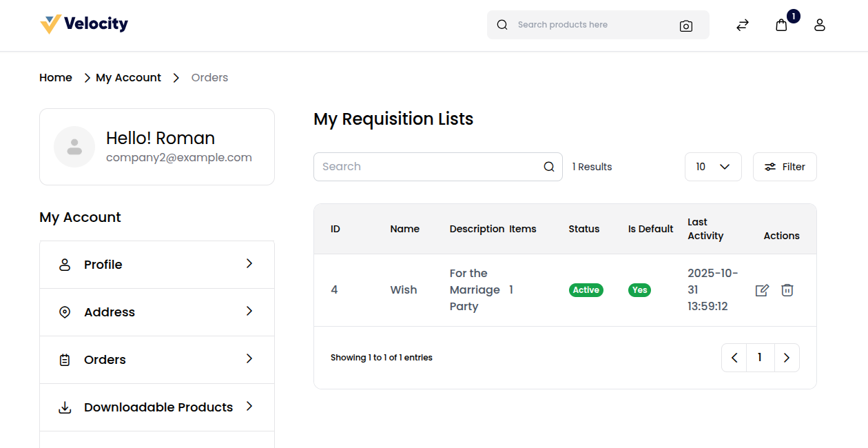Focus the requisition list Search field
The height and width of the screenshot is (448, 868).
click(427, 167)
